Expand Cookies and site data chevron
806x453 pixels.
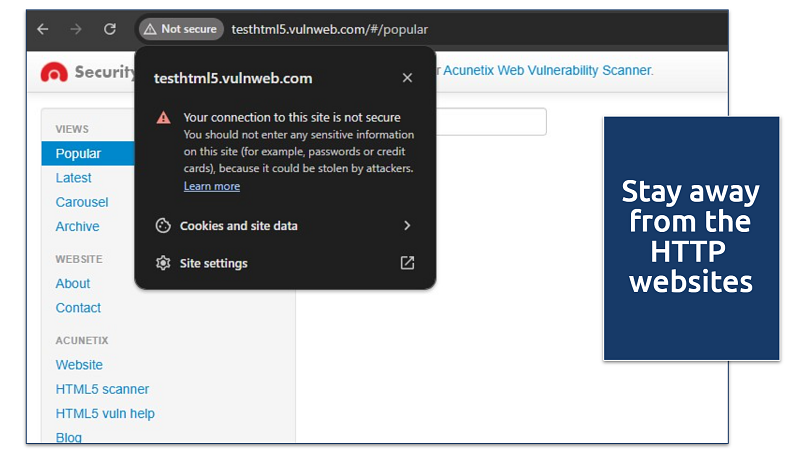[407, 226]
